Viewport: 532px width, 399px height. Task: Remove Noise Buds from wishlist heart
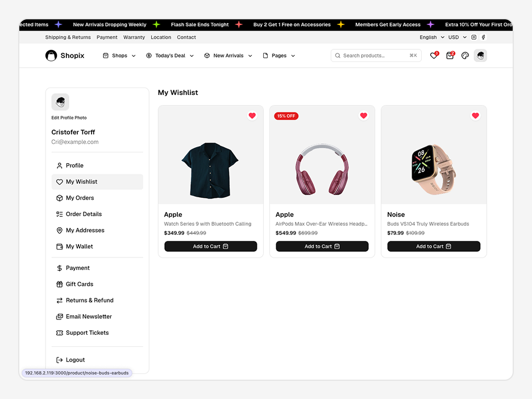(475, 116)
